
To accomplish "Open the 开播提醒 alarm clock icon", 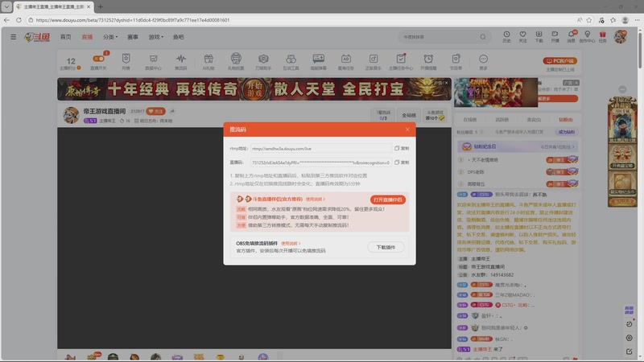I will tap(428, 61).
